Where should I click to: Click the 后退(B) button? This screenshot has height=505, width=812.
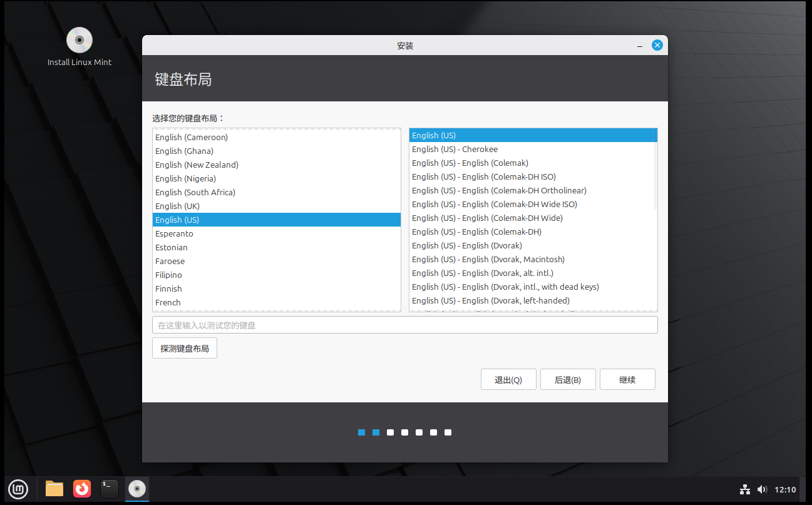(x=568, y=380)
